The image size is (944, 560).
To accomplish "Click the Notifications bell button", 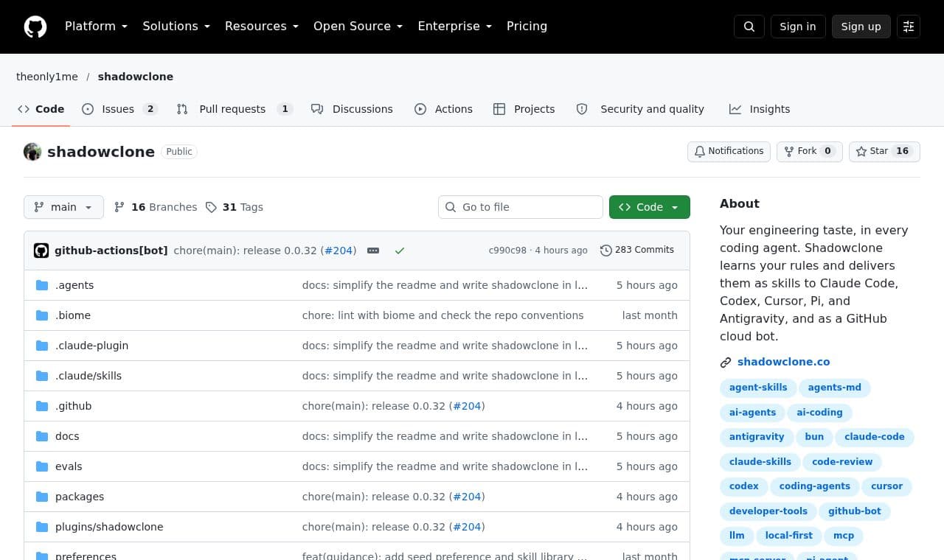I will coord(729,151).
